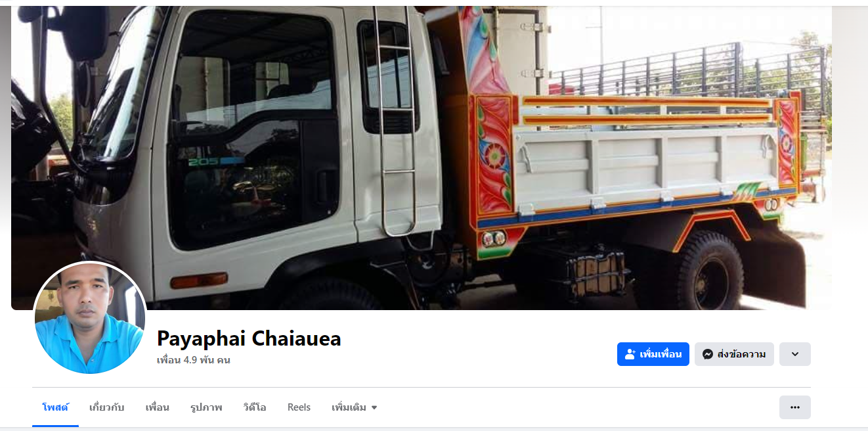Click the add friend person icon

(630, 354)
